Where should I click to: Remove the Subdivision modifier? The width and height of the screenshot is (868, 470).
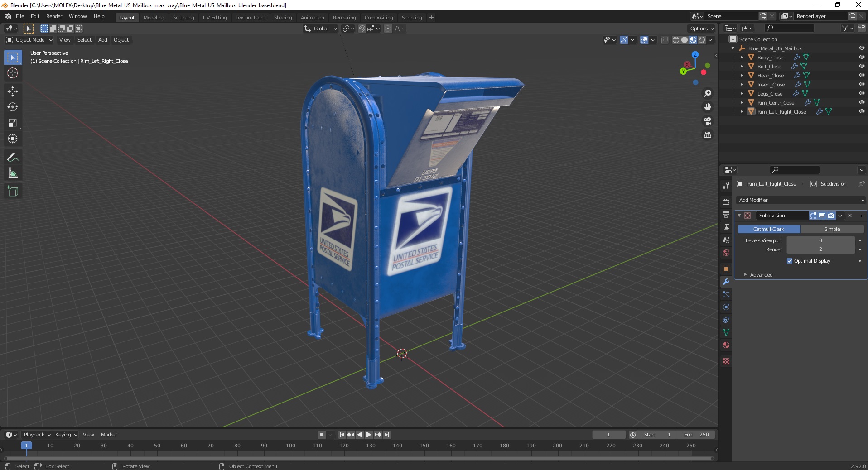pos(850,216)
